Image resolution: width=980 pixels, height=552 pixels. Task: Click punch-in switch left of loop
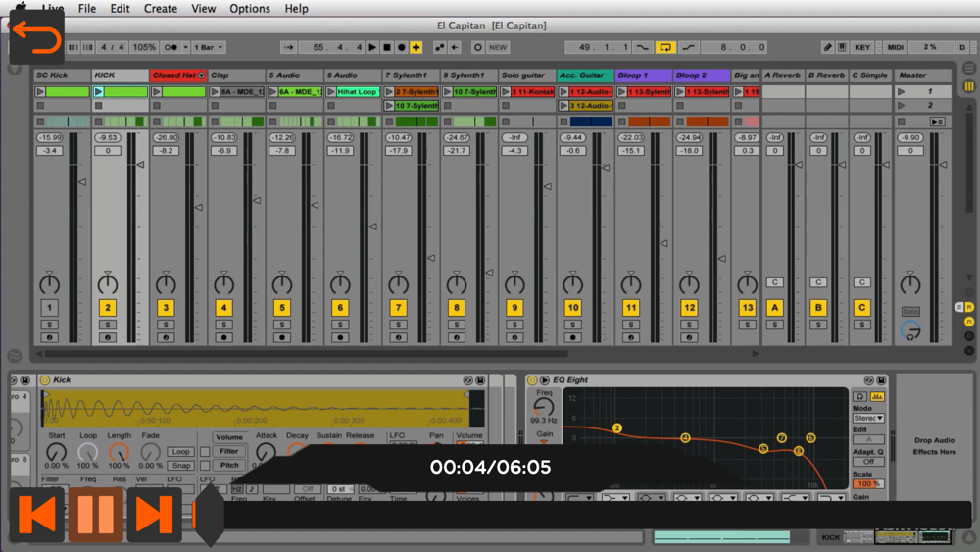643,47
